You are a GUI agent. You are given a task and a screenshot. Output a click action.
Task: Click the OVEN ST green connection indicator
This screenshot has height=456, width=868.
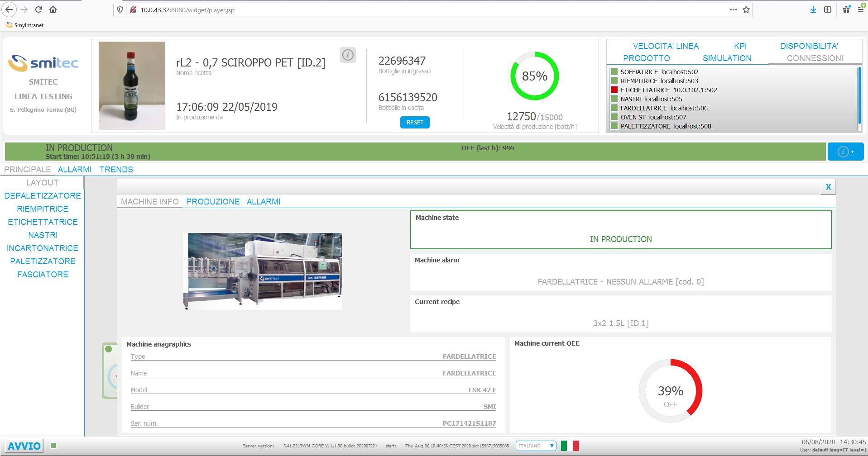(614, 117)
